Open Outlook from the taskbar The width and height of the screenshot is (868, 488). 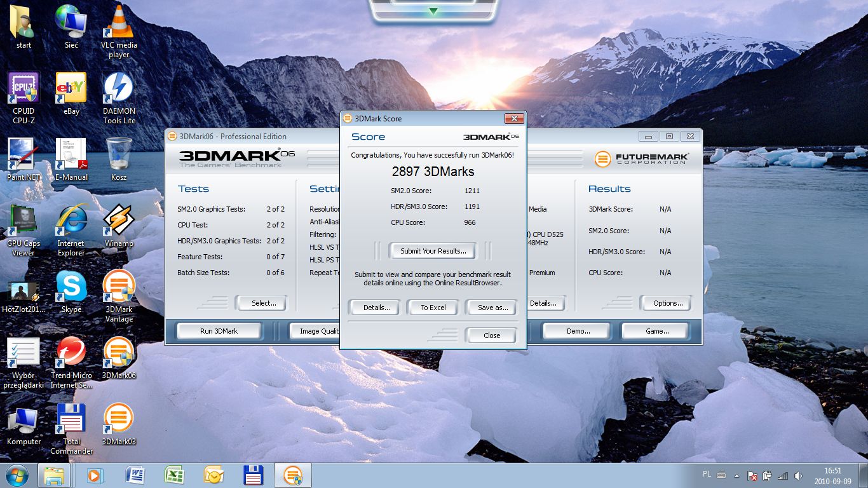coord(214,475)
